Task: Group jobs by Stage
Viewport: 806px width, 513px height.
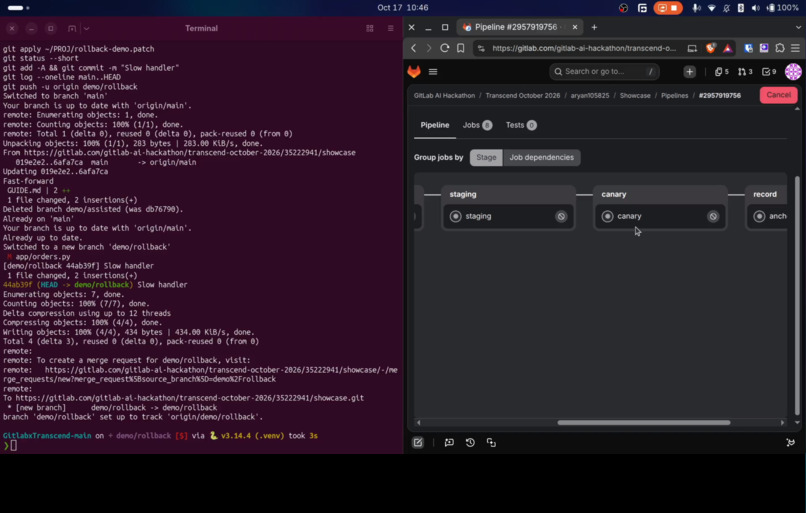Action: pos(486,157)
